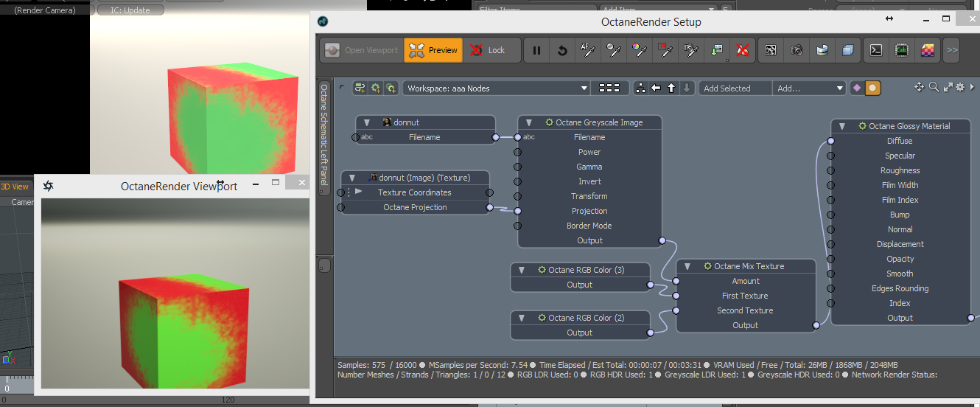Open the Octane Schematic Left Panel tab
Screen dimensions: 980x407
click(x=323, y=137)
